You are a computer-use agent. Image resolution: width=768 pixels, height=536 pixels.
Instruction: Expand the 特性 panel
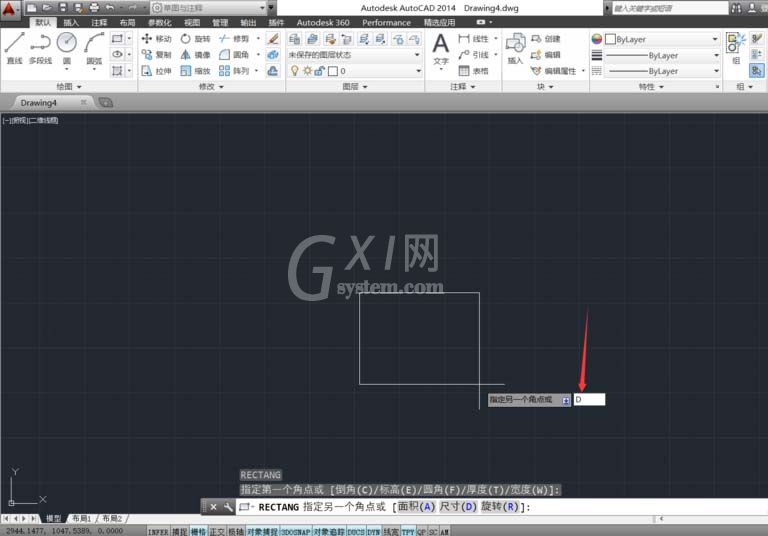651,87
